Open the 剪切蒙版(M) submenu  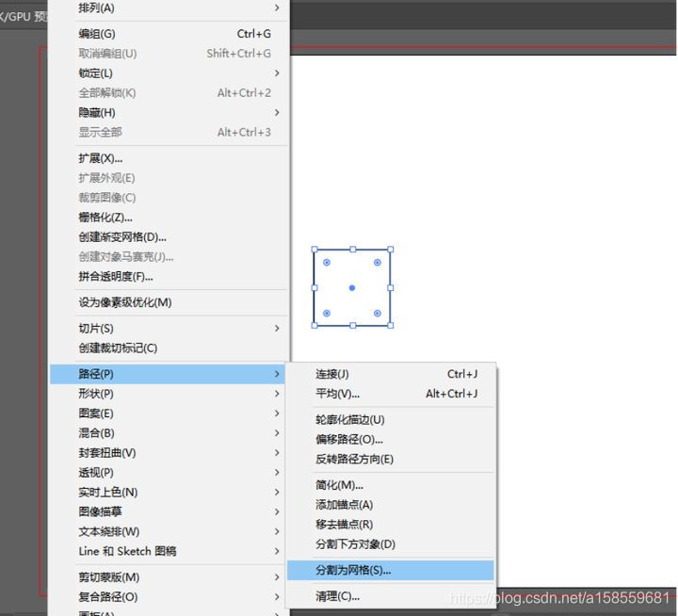pyautogui.click(x=168, y=577)
